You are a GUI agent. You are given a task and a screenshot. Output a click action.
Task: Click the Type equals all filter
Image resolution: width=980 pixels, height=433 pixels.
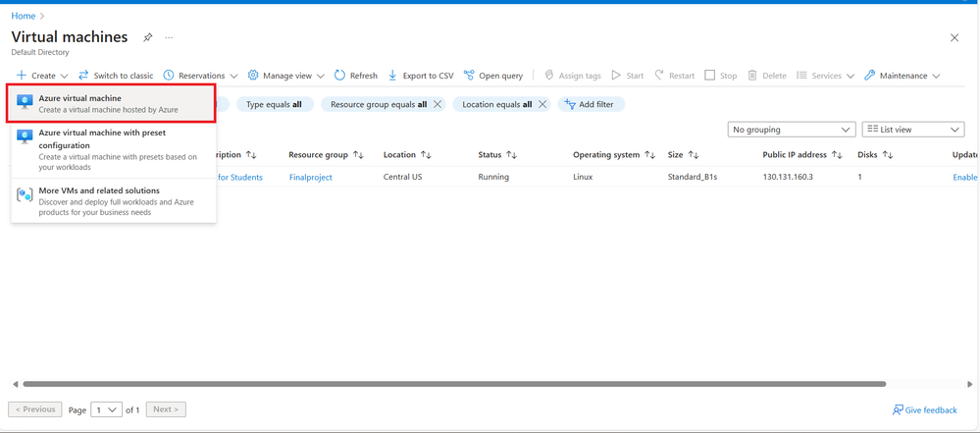click(x=274, y=104)
